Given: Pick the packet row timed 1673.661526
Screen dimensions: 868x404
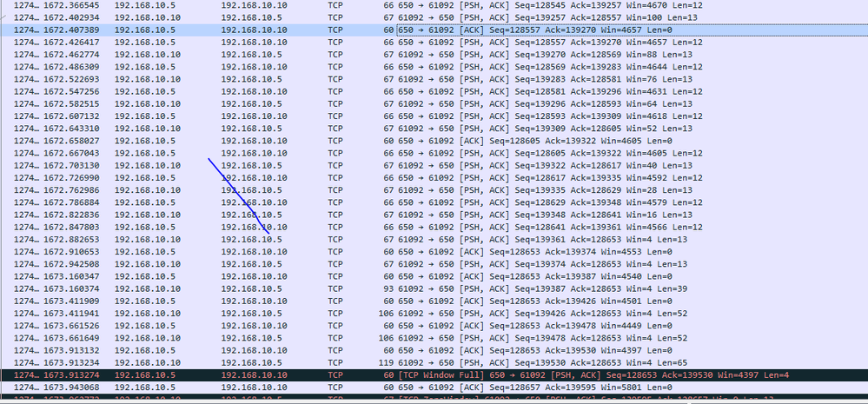Looking at the screenshot, I should point(434,326).
